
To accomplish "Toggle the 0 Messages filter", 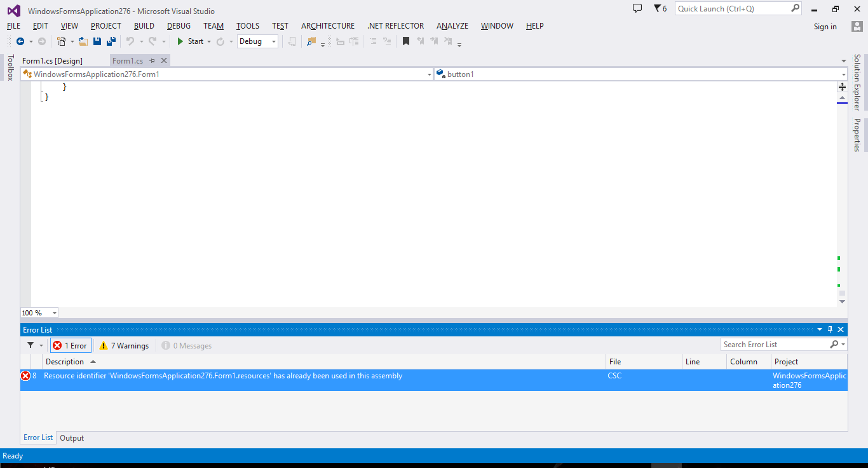I will pyautogui.click(x=186, y=345).
